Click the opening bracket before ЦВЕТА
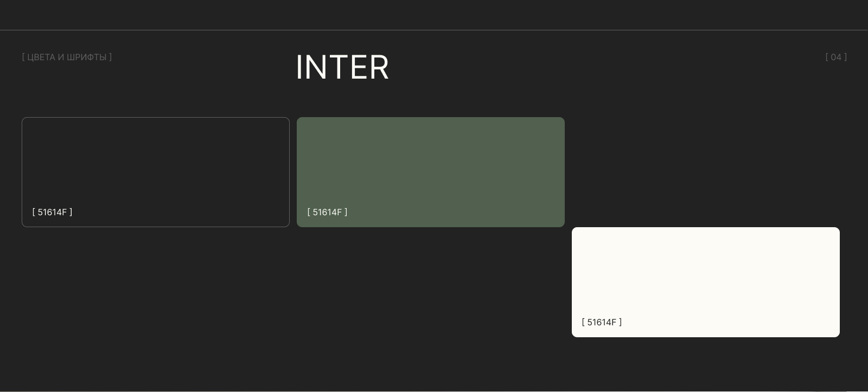This screenshot has height=392, width=868. pos(23,57)
